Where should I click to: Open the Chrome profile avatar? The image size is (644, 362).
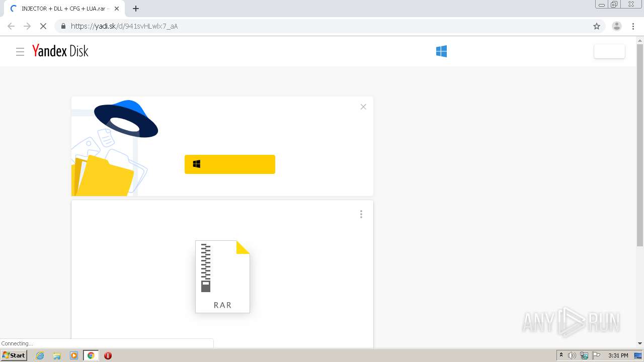coord(617,26)
